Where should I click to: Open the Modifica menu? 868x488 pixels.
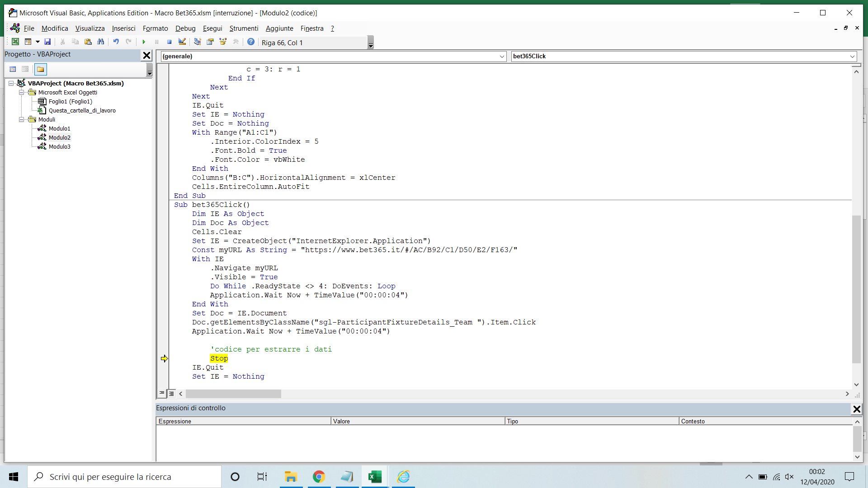click(55, 28)
